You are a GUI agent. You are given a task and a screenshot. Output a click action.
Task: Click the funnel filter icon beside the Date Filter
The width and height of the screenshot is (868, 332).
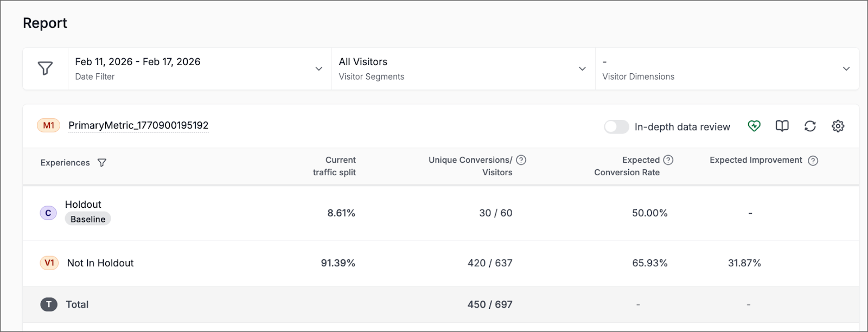(x=45, y=68)
